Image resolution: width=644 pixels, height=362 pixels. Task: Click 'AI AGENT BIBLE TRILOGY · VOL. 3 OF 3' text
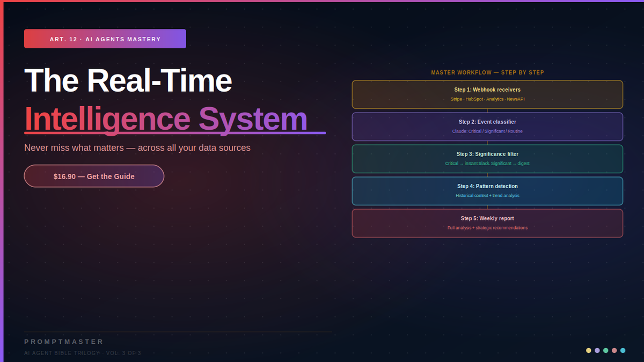click(x=83, y=353)
